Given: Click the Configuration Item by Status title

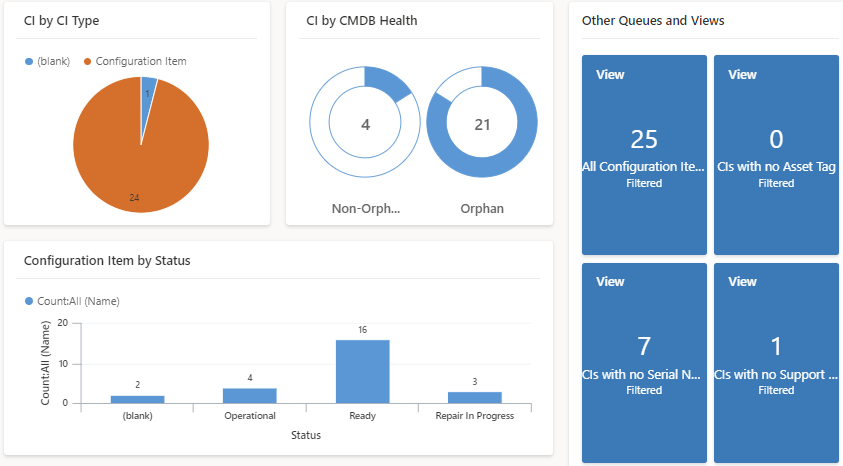Looking at the screenshot, I should 107,261.
